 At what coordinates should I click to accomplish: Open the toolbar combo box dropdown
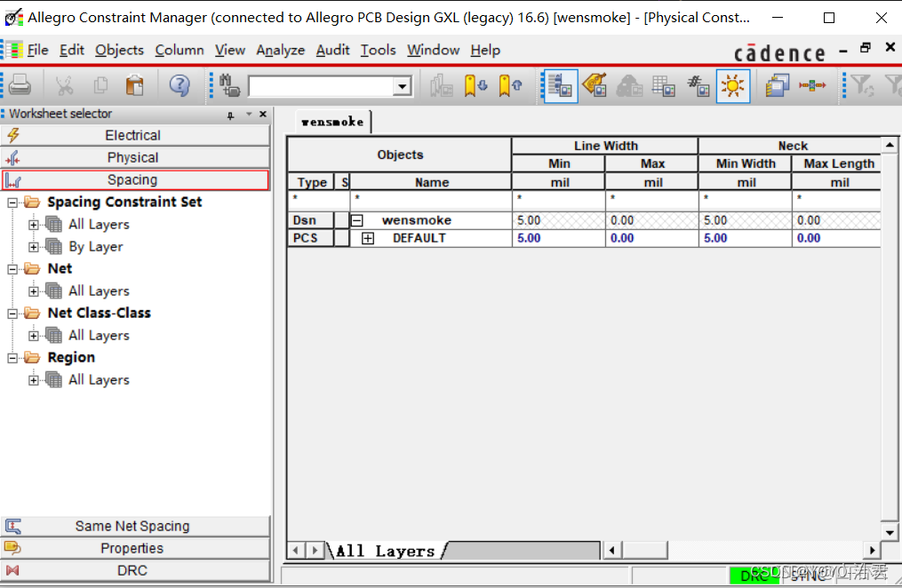point(403,86)
